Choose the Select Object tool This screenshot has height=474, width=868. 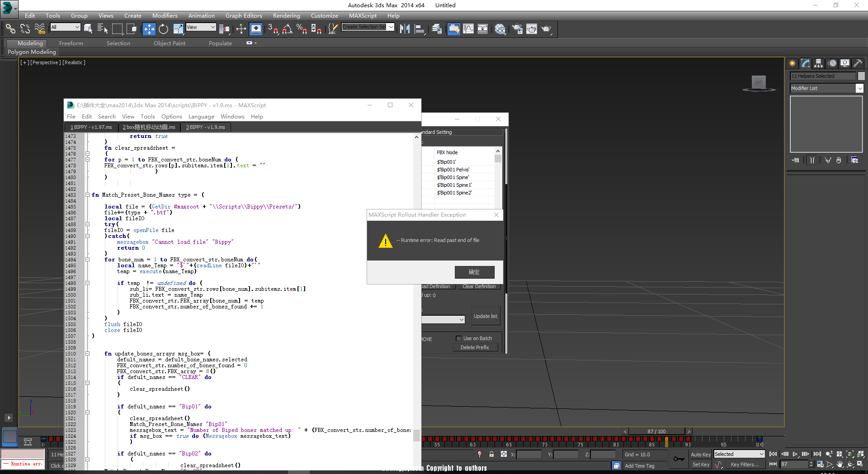coord(88,29)
